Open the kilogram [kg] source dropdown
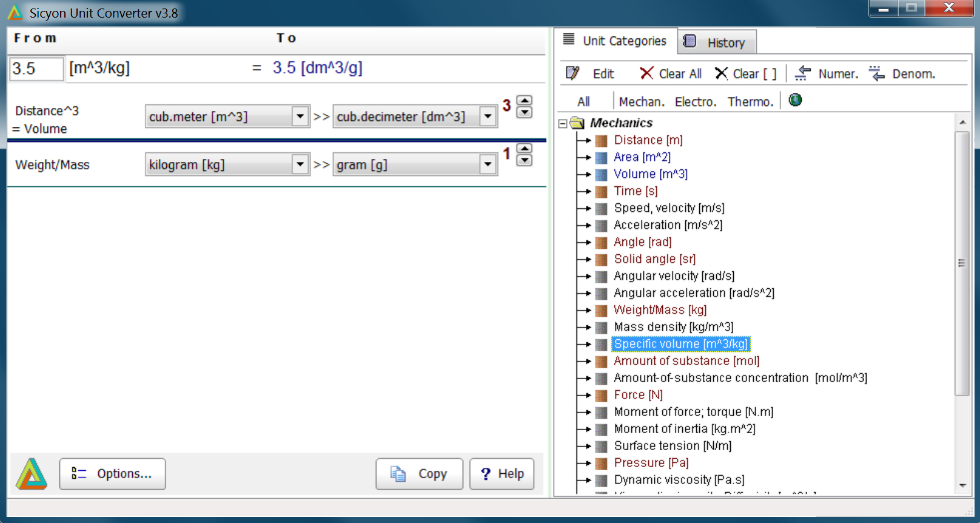 click(300, 164)
